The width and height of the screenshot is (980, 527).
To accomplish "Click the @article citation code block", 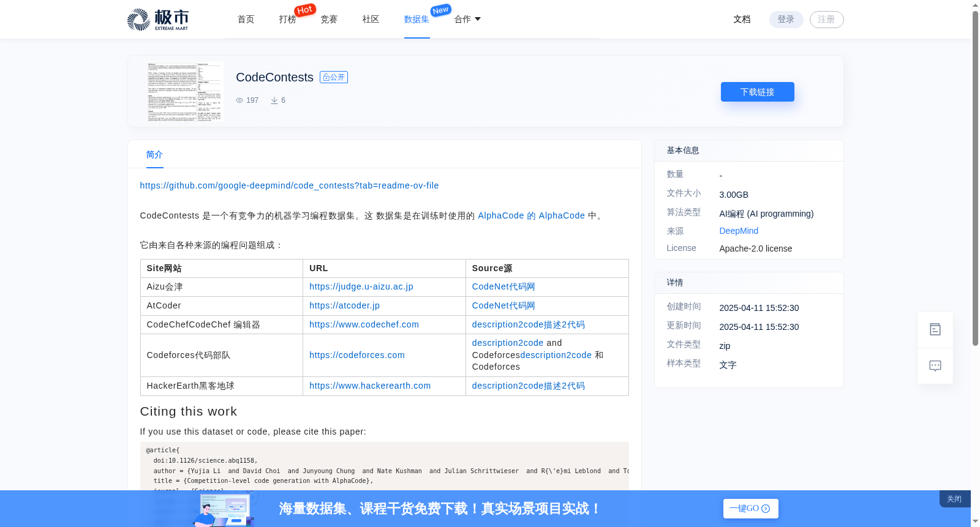I will point(385,466).
